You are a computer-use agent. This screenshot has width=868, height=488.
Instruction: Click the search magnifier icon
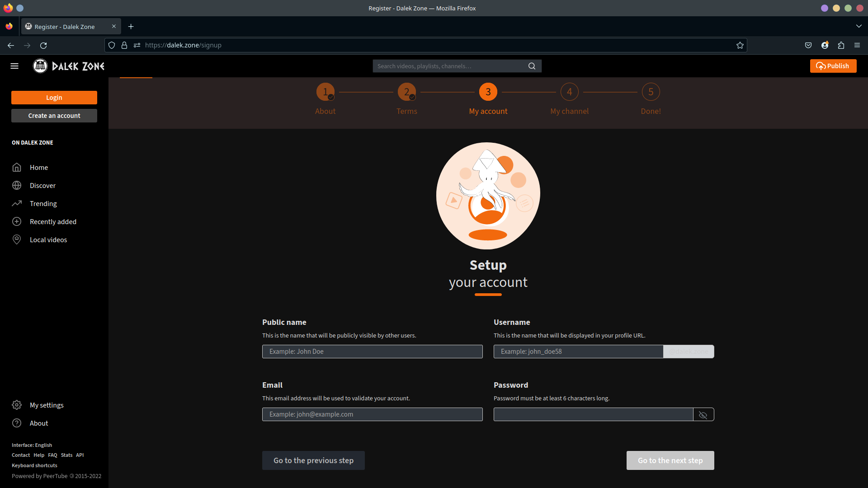click(x=532, y=66)
